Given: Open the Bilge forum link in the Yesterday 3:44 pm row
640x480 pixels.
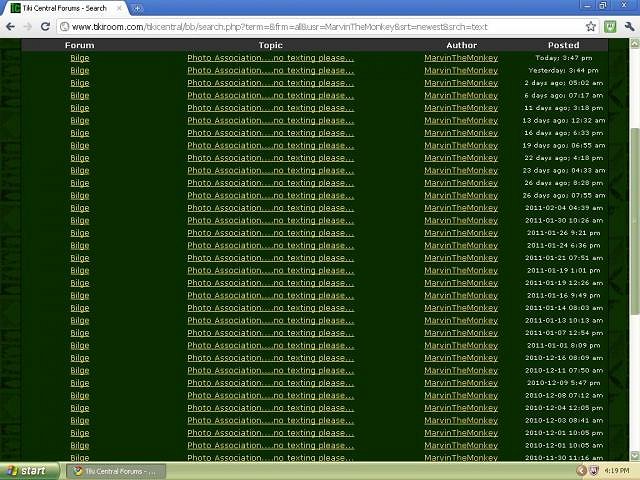Looking at the screenshot, I should (79, 71).
